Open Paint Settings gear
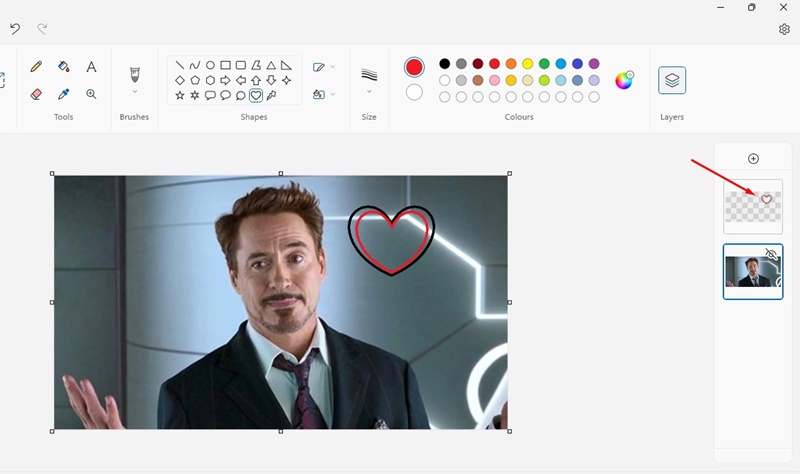This screenshot has width=800, height=474. (x=784, y=29)
